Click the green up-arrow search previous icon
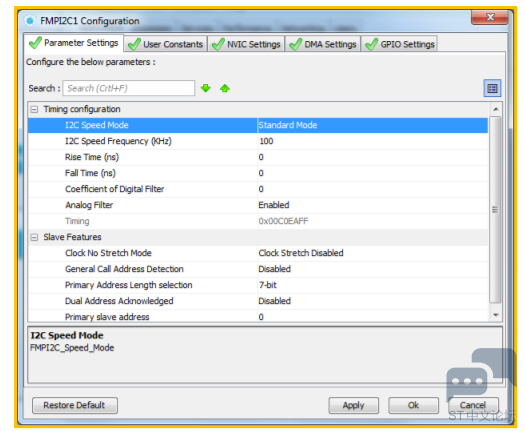Viewport: 525px width, 431px height. [x=225, y=88]
